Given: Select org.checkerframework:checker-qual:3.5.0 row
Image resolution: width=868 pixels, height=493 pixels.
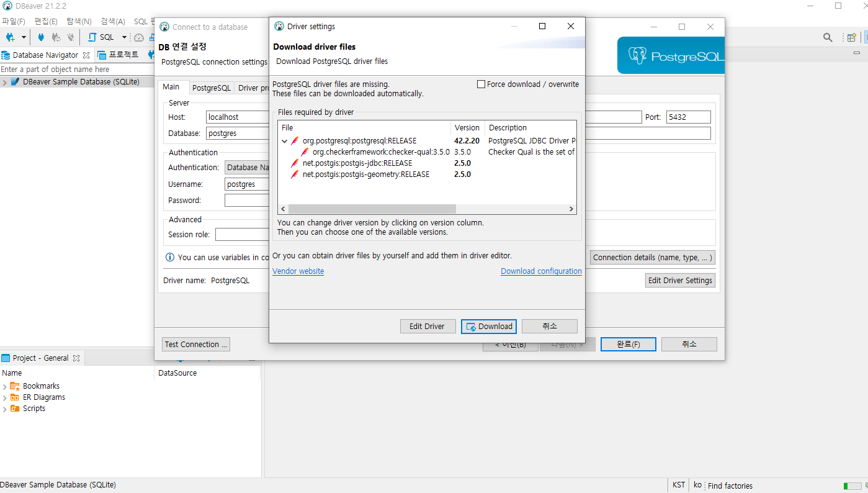Looking at the screenshot, I should pos(381,152).
